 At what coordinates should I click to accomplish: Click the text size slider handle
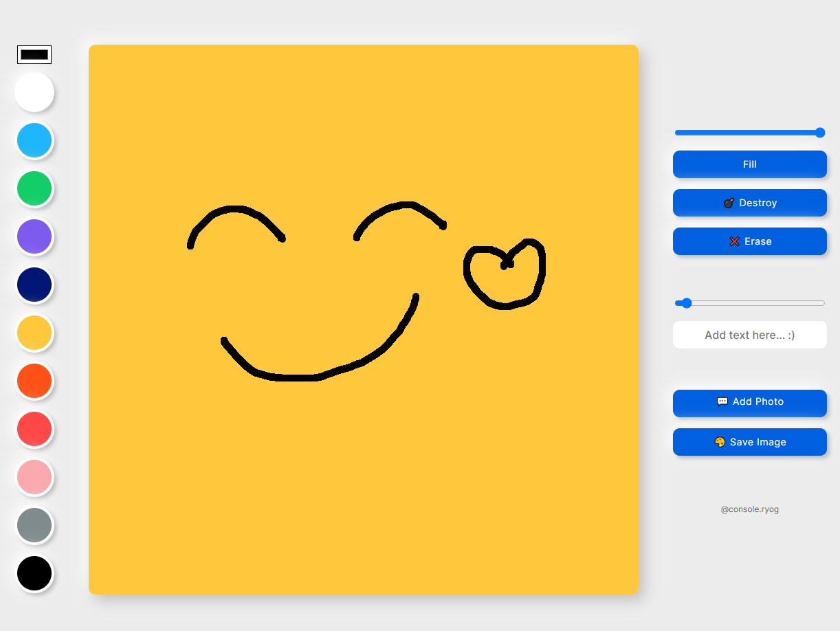[685, 302]
